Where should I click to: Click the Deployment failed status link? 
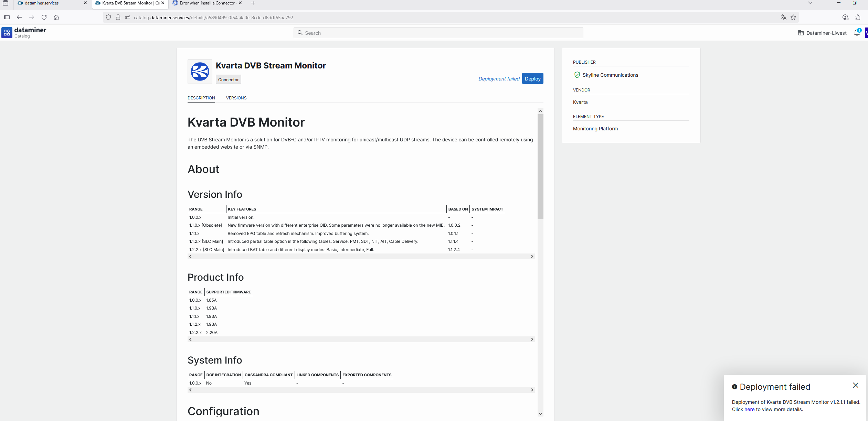499,79
